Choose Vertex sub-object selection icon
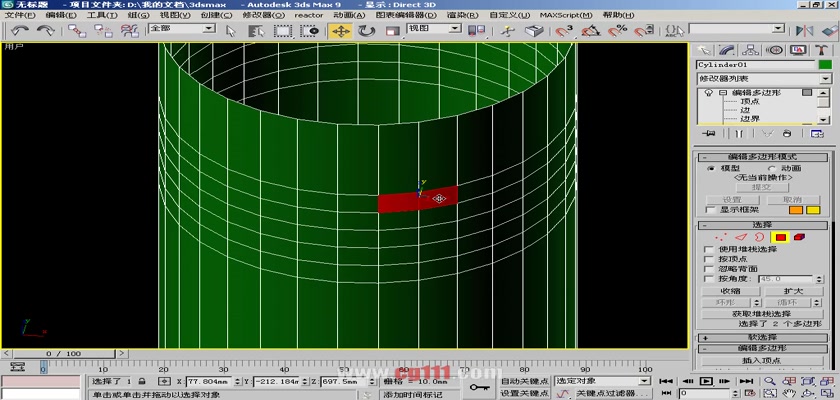 tap(721, 237)
